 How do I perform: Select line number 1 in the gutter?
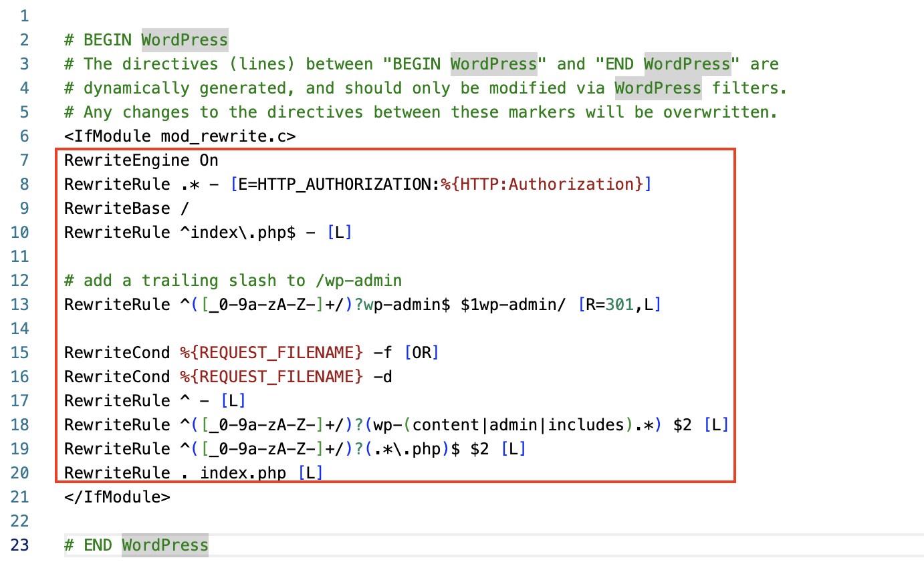[24, 16]
